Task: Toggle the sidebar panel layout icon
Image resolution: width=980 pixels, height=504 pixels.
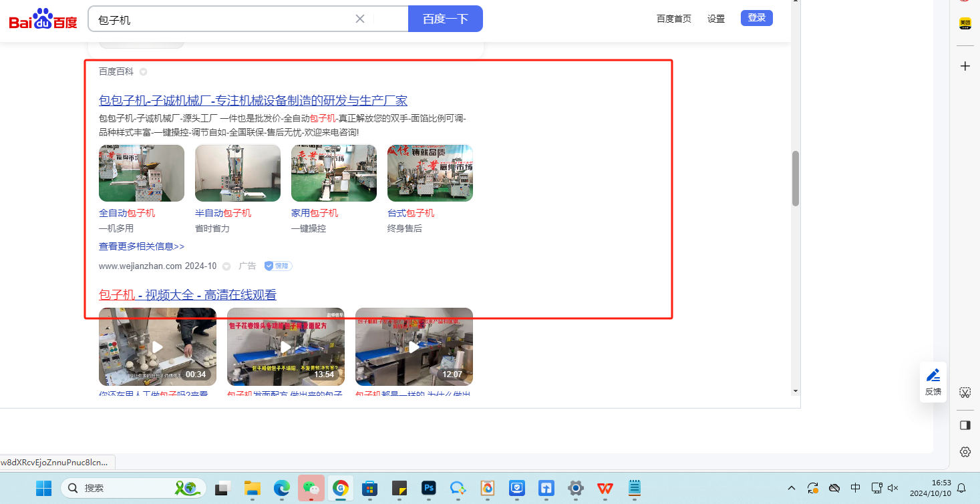Action: (965, 425)
